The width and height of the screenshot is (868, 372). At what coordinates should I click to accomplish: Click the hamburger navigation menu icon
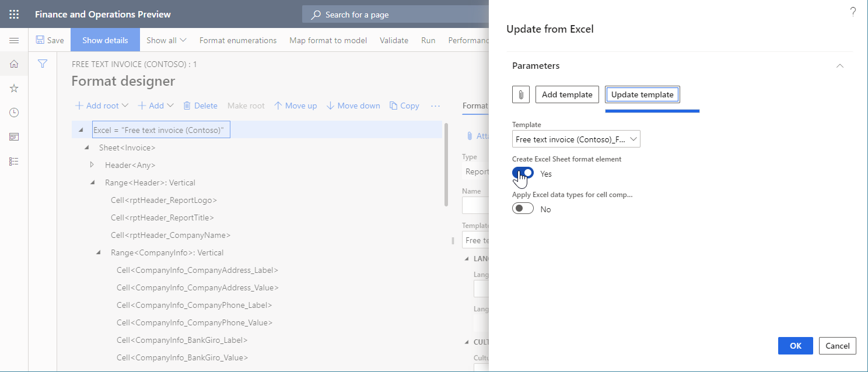click(14, 40)
